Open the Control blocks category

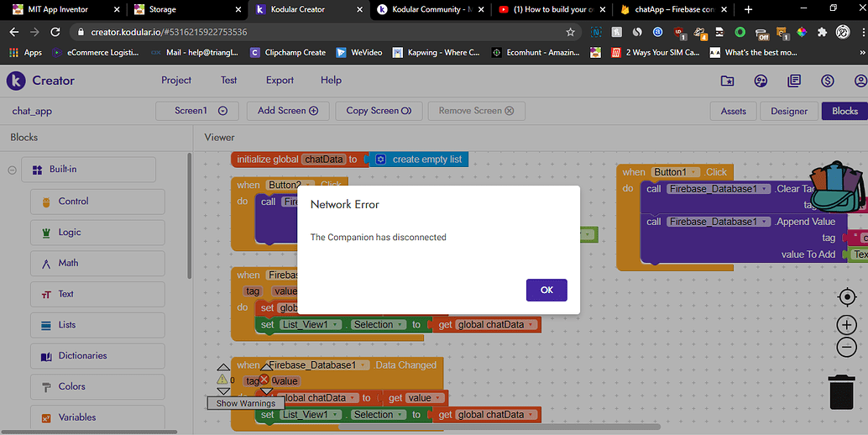(97, 202)
